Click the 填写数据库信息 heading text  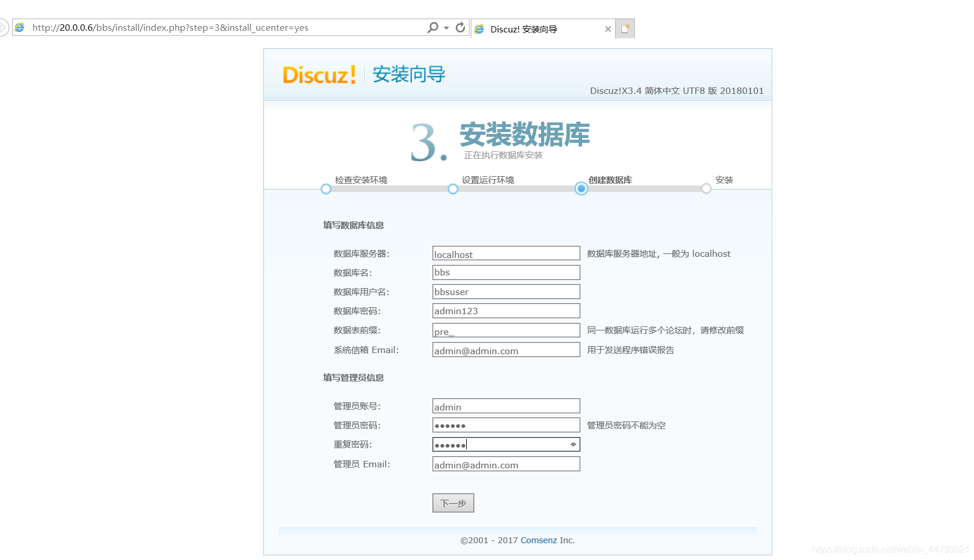(354, 226)
